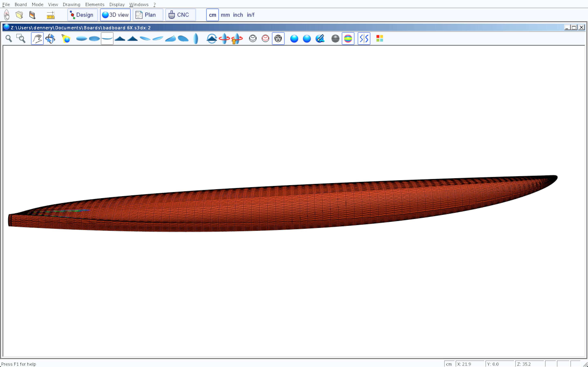Click the magnifier zoom tool

[x=9, y=39]
